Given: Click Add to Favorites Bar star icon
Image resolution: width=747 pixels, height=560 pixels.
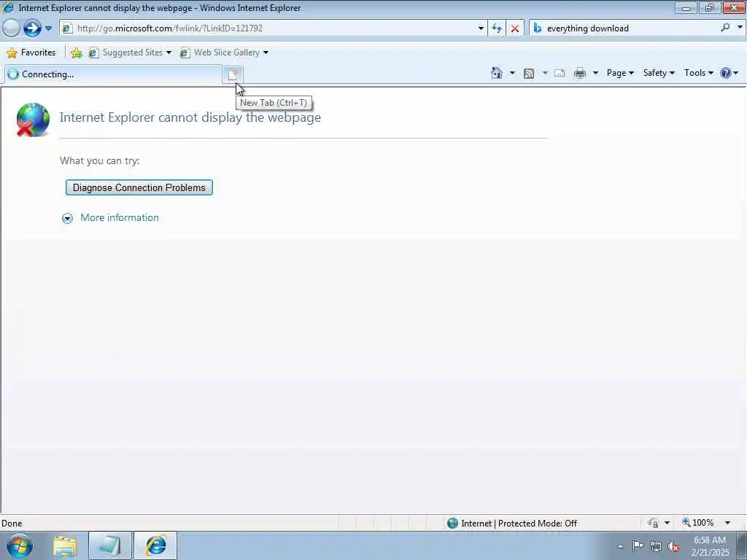Looking at the screenshot, I should [x=76, y=52].
